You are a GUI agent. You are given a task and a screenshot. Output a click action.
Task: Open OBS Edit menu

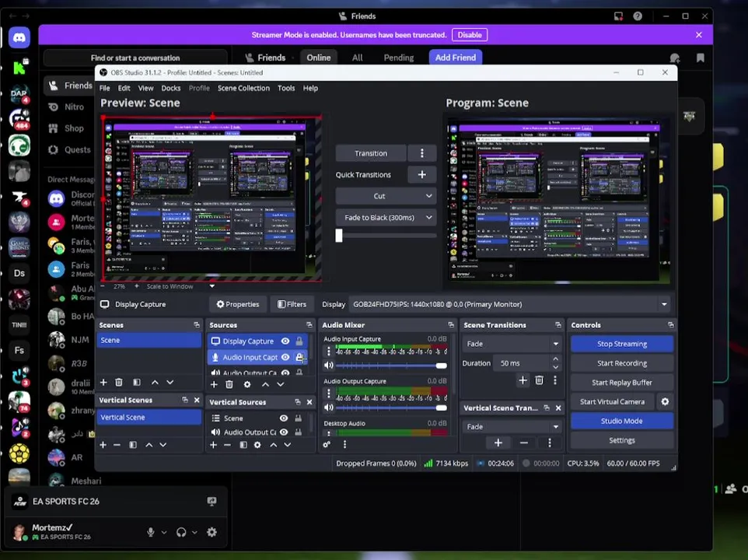pyautogui.click(x=124, y=88)
